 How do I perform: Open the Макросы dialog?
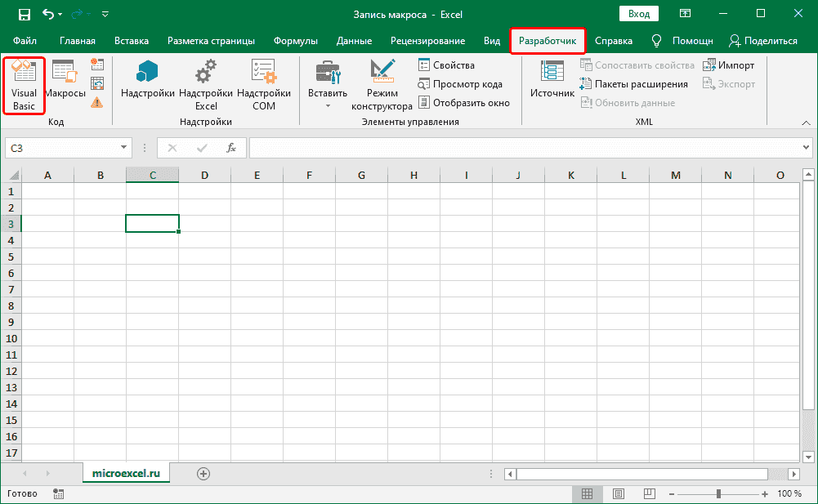tap(65, 85)
